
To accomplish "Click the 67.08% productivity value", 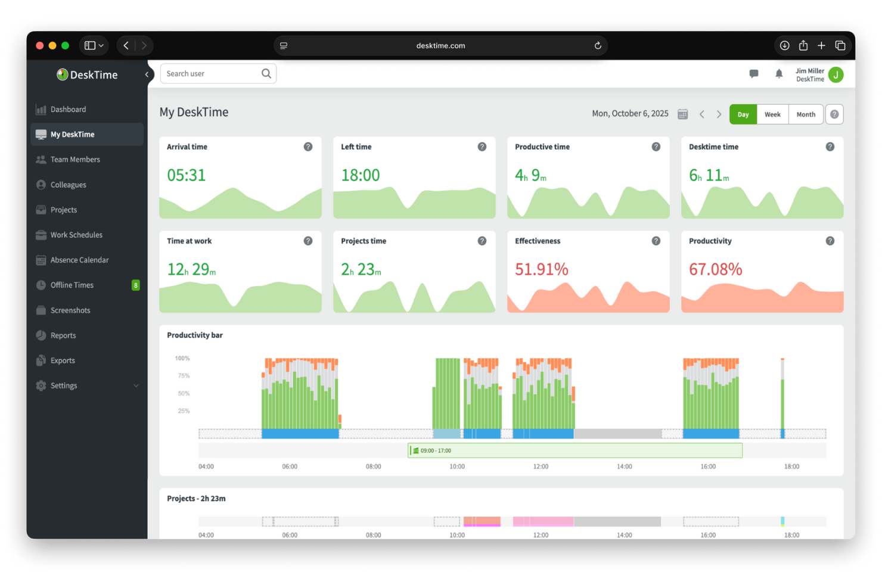I will [715, 270].
